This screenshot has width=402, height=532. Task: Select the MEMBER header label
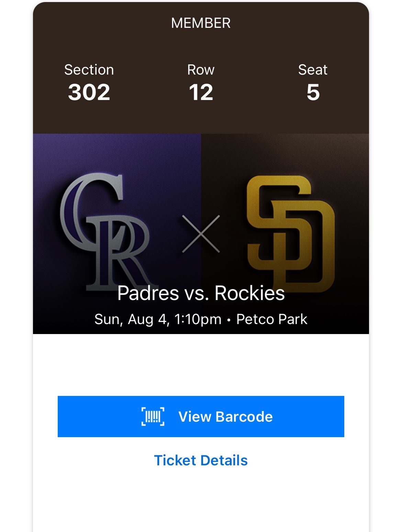tap(201, 23)
